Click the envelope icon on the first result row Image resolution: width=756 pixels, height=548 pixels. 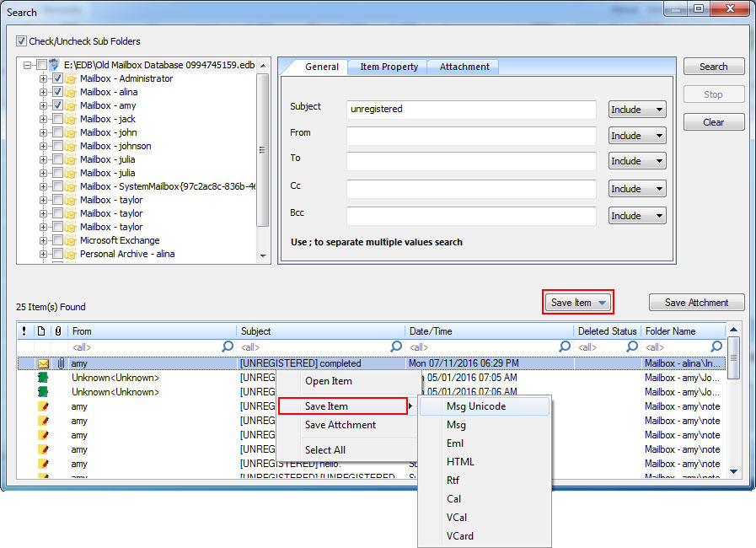43,364
